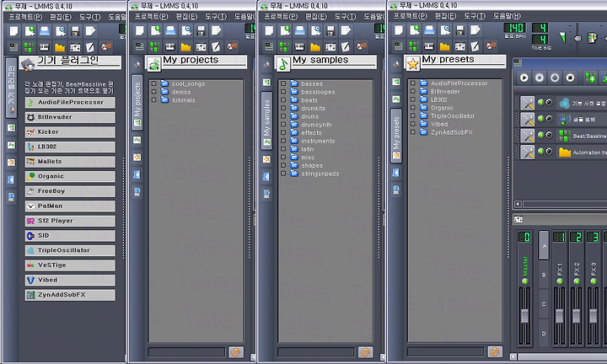
Task: Click My samples sidebar icon in My projects window
Action: click(137, 140)
